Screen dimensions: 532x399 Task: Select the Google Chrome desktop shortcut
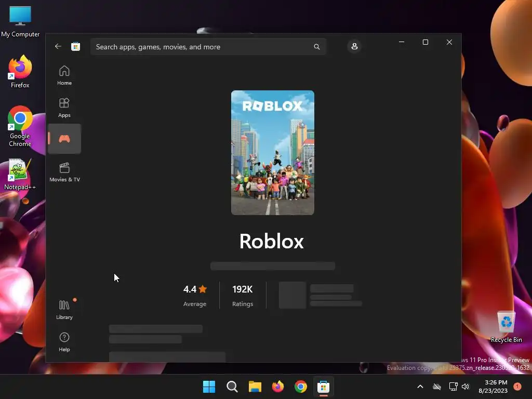[x=20, y=126]
